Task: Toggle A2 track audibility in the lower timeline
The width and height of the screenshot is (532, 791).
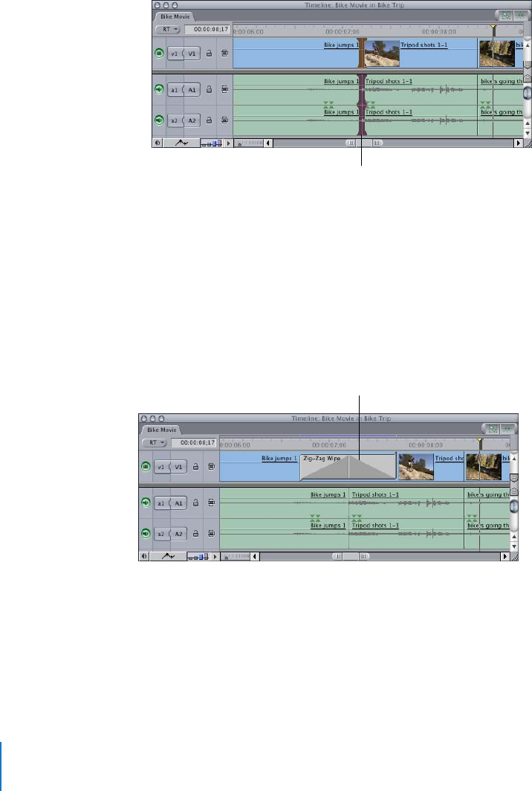Action: click(x=145, y=533)
